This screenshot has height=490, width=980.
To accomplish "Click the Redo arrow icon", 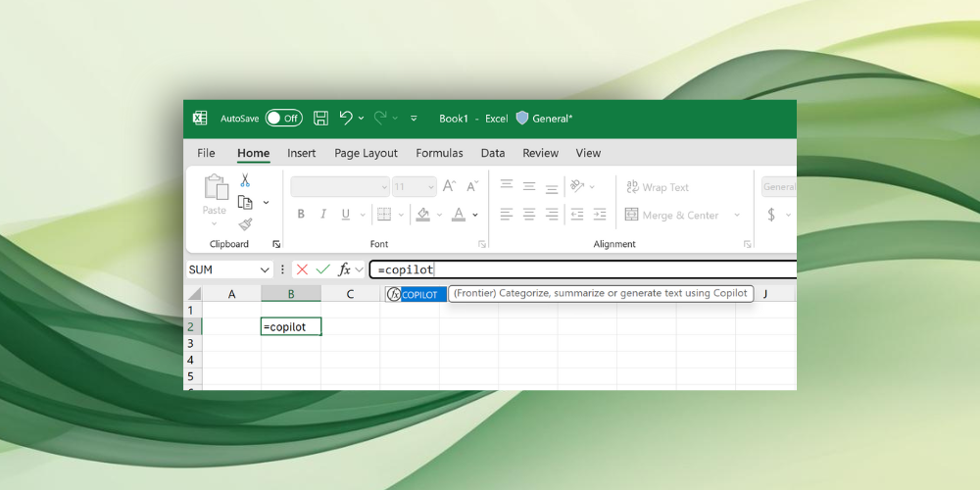I will pos(380,118).
